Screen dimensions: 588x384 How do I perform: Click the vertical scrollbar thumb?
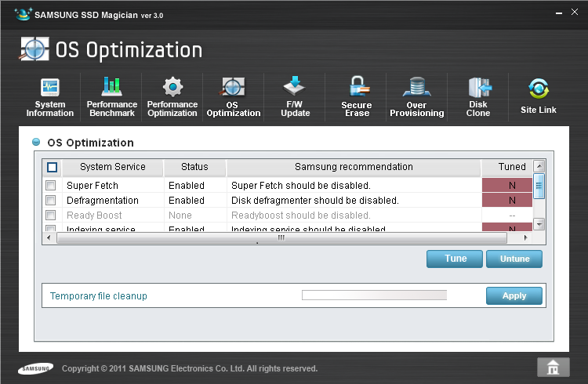click(x=539, y=186)
